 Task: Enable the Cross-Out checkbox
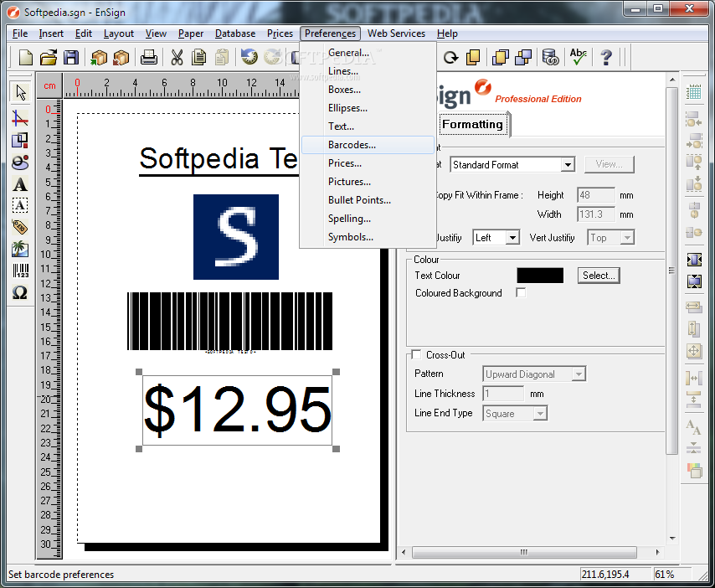(x=416, y=354)
